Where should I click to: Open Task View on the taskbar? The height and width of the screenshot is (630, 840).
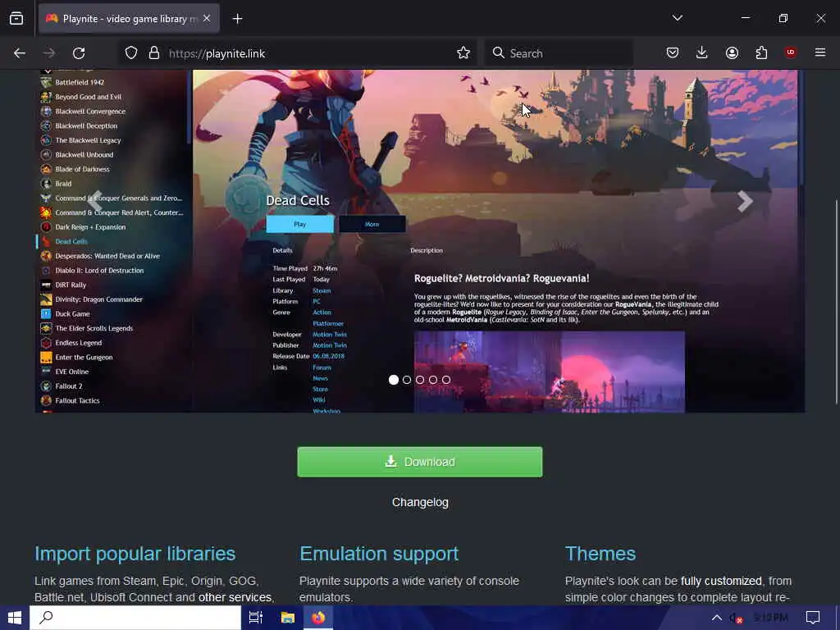point(256,618)
